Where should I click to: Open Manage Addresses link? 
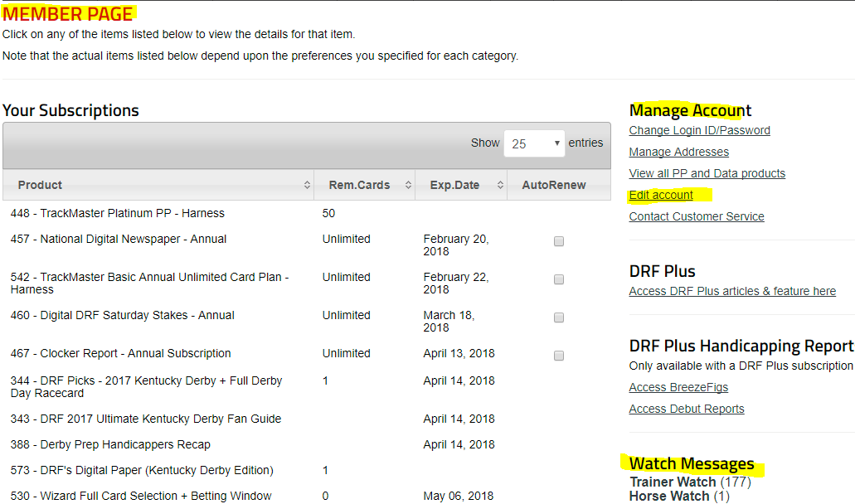point(679,152)
